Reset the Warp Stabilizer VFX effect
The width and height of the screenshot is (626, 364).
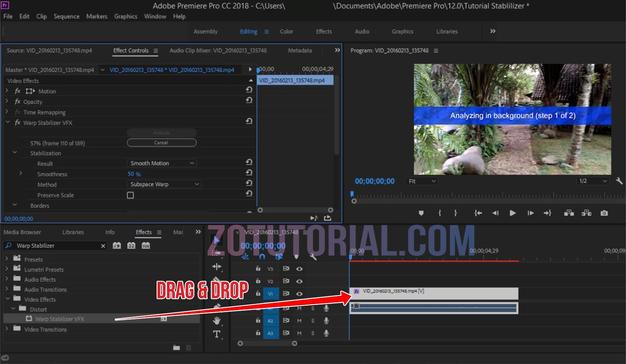point(249,121)
